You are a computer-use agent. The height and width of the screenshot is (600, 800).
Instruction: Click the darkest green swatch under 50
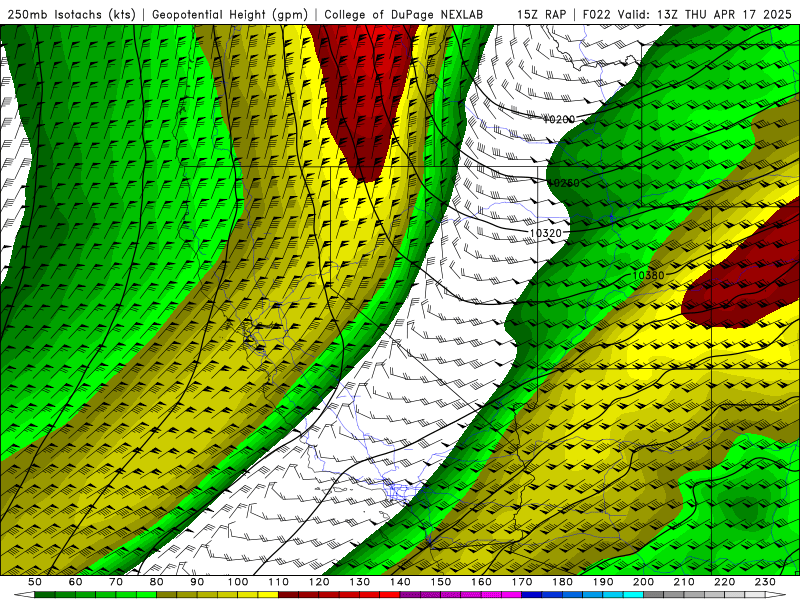pos(45,595)
